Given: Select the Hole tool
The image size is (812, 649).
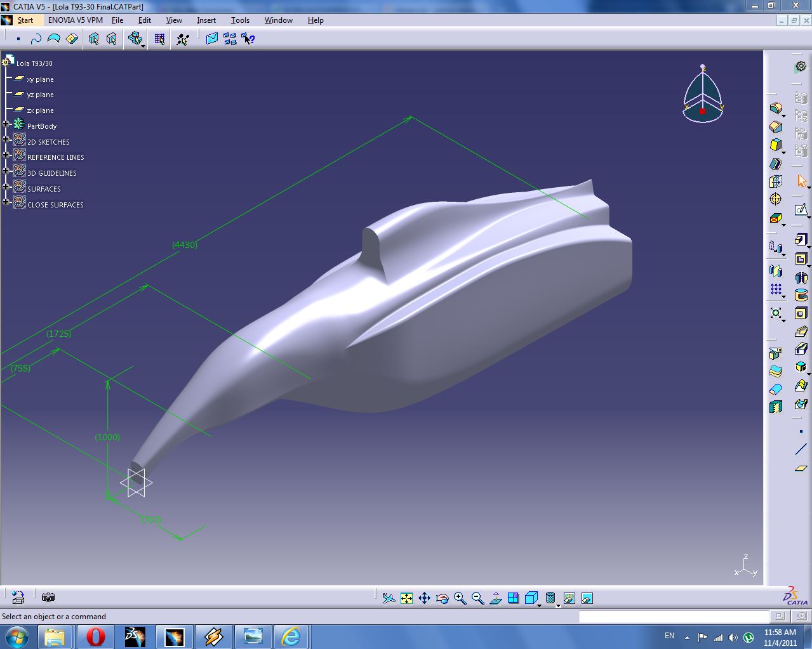Looking at the screenshot, I should pos(801,313).
